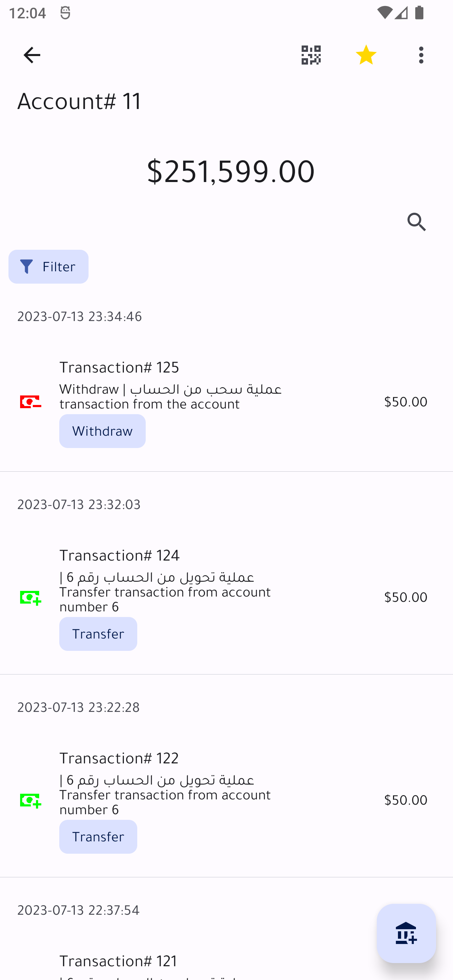Open Transaction# 122 entry title
This screenshot has height=980, width=453.
(119, 758)
